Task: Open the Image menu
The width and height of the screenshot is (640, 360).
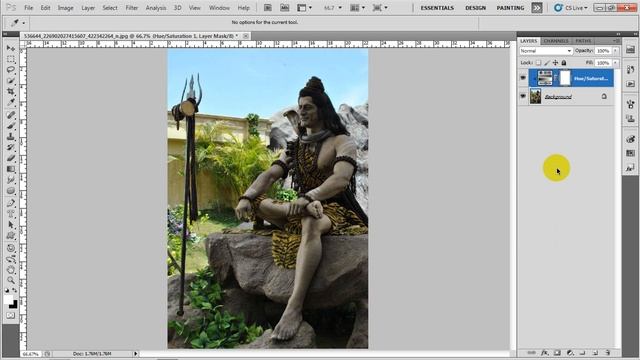Action: [65, 8]
